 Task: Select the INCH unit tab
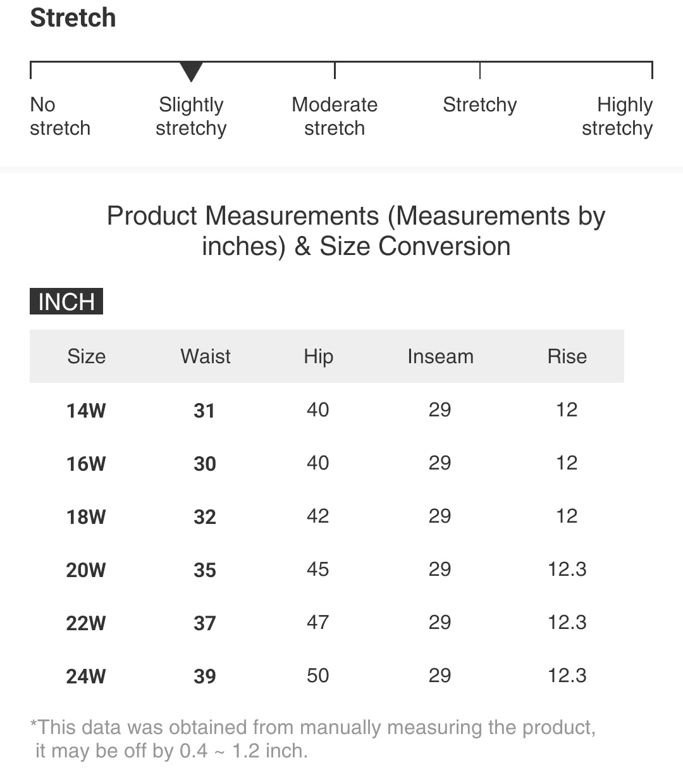tap(66, 302)
